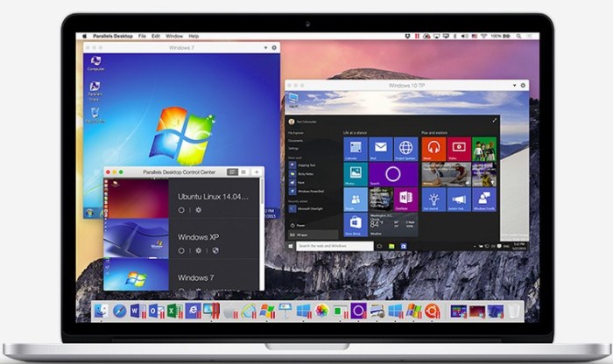Click the Windows 10 taskbar search field
Image resolution: width=613 pixels, height=364 pixels.
click(x=333, y=246)
